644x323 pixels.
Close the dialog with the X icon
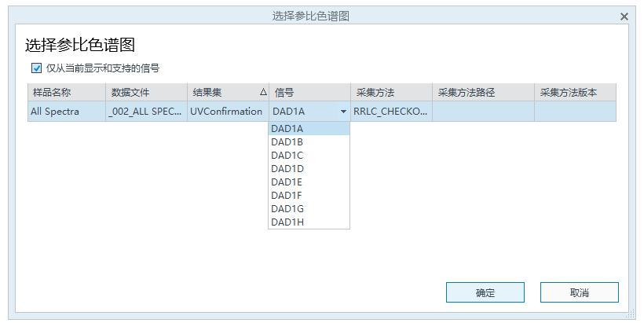pos(624,17)
